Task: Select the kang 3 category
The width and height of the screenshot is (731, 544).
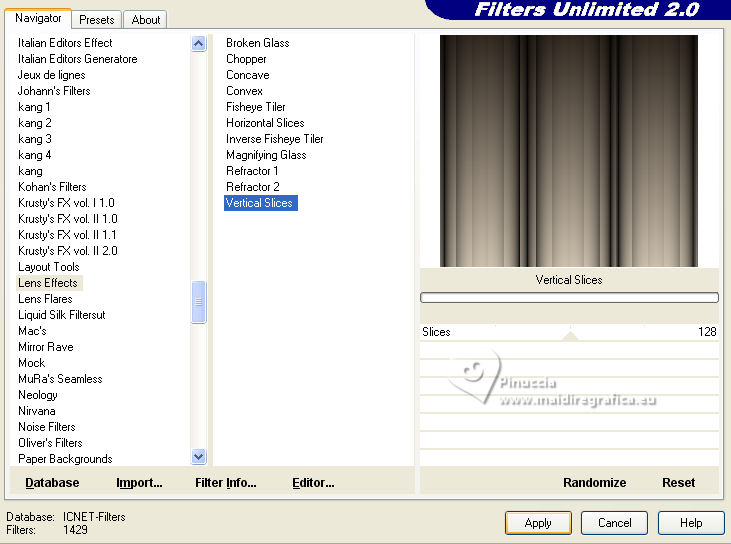Action: [x=34, y=139]
